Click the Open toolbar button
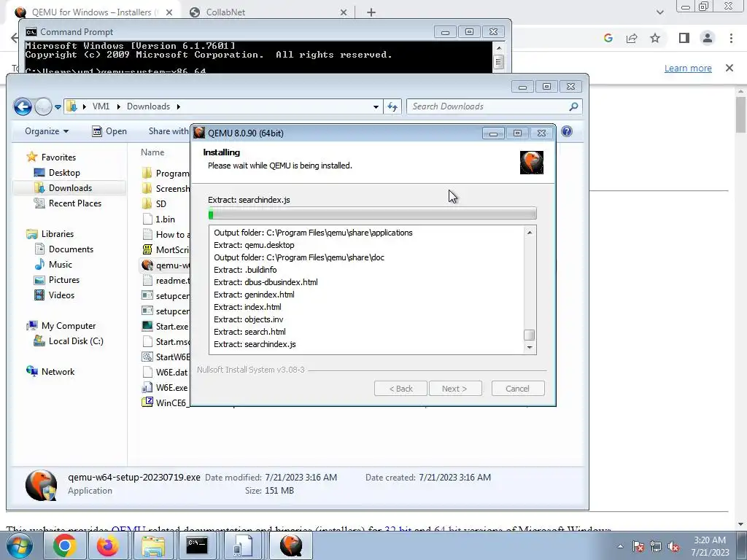The height and width of the screenshot is (560, 747). pos(109,131)
